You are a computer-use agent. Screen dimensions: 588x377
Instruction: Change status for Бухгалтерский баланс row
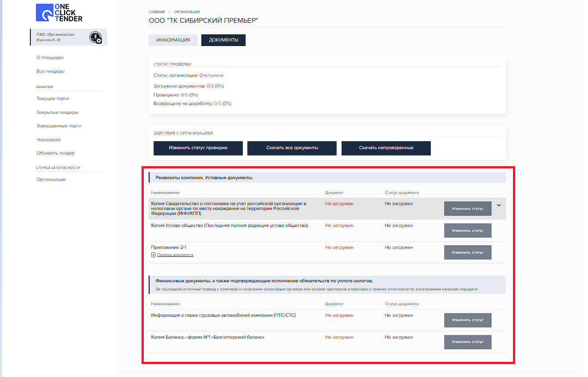[467, 342]
